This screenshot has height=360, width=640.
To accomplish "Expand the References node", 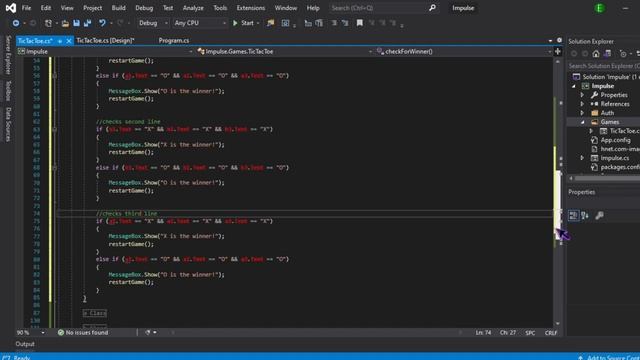I will [x=582, y=104].
